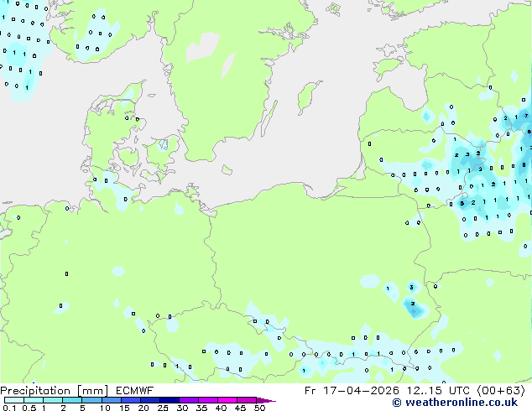Click the "40" legend scale label

click(x=221, y=408)
